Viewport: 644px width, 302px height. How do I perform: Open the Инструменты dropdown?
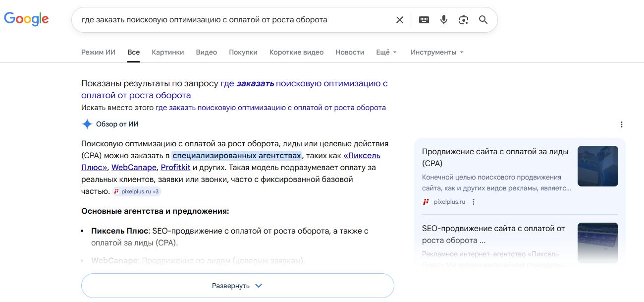[437, 52]
